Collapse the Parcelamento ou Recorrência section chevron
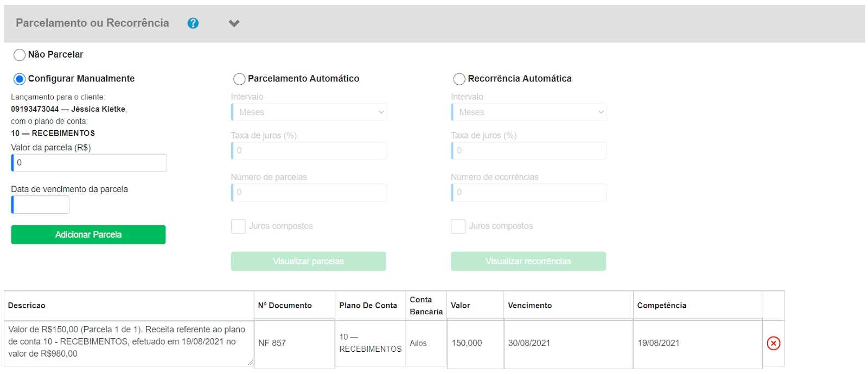 click(x=234, y=23)
